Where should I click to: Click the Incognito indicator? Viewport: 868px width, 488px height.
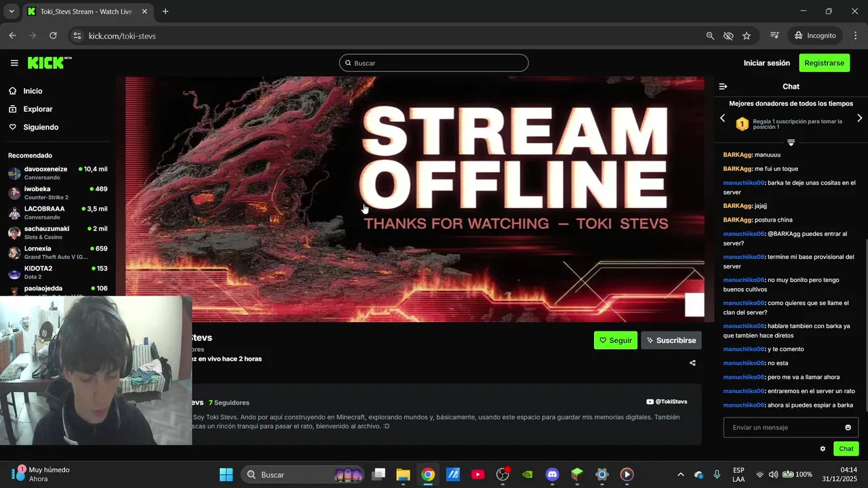815,35
